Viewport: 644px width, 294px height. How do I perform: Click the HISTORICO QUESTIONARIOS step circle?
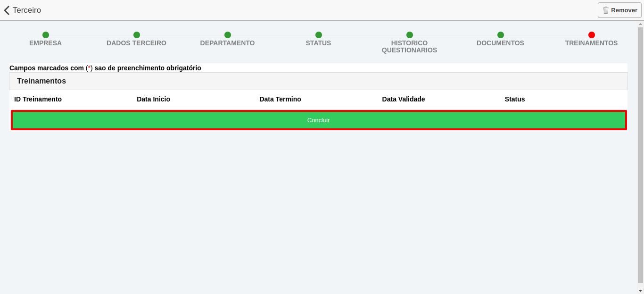(x=409, y=35)
